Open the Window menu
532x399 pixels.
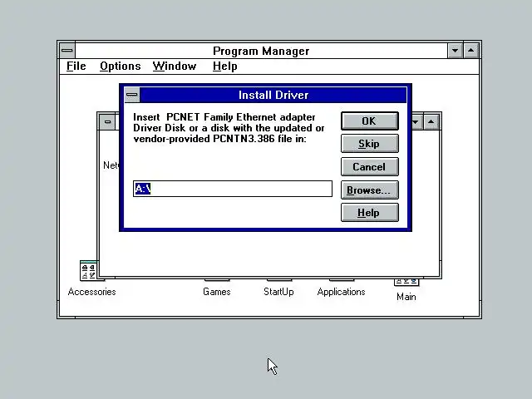tap(175, 66)
